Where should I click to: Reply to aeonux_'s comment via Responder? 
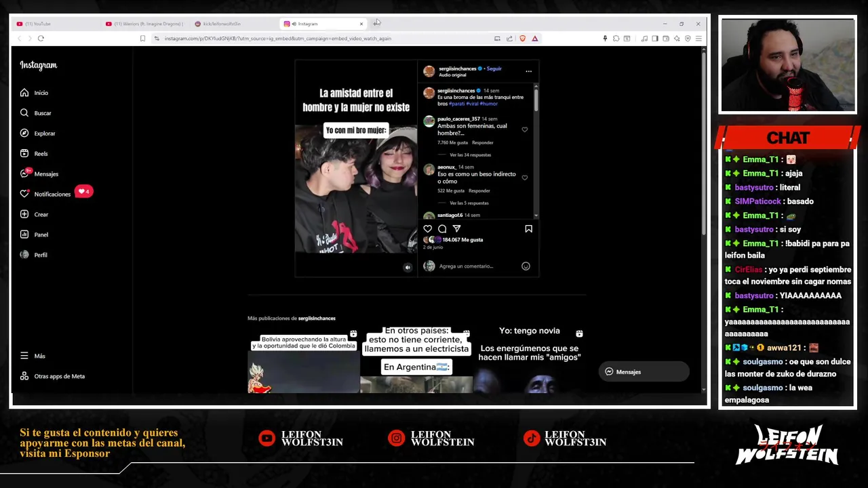coord(479,191)
